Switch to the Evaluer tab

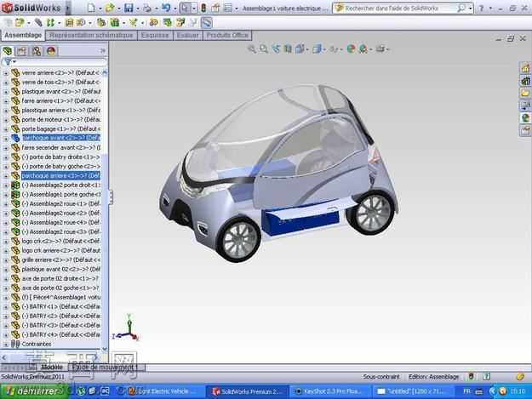[187, 35]
